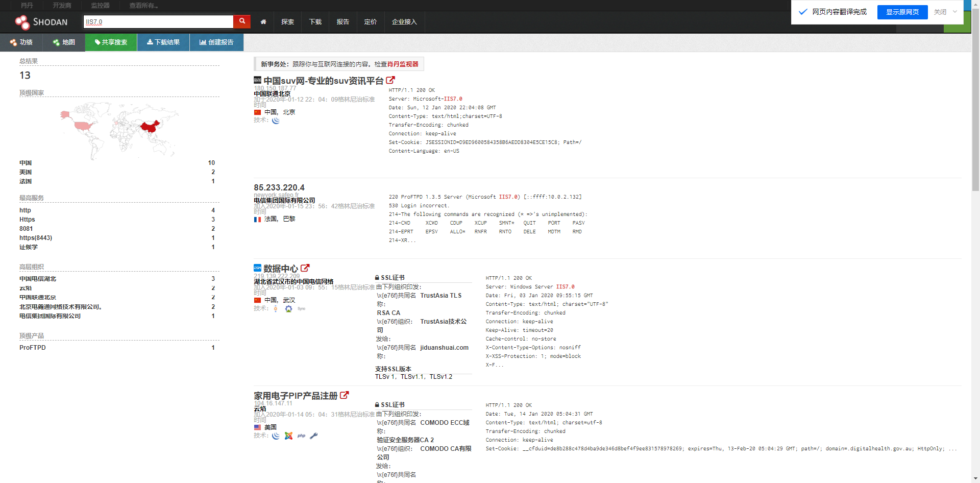Click the red search magnifier button

point(242,21)
